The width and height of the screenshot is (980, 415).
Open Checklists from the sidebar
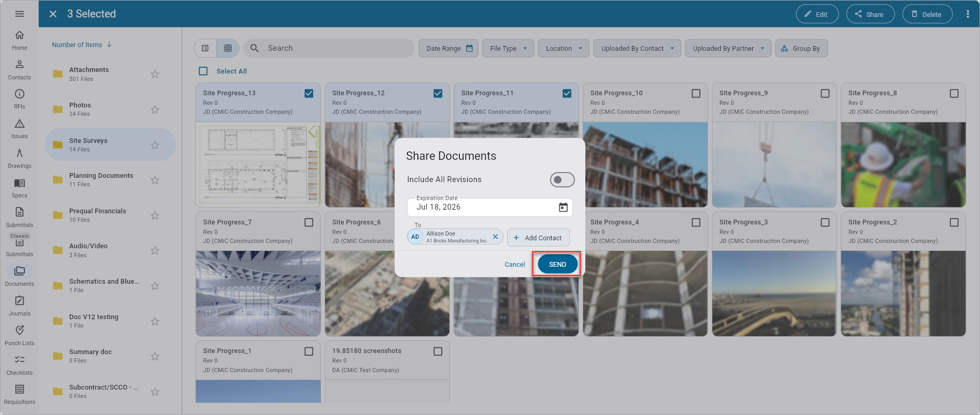[x=20, y=365]
